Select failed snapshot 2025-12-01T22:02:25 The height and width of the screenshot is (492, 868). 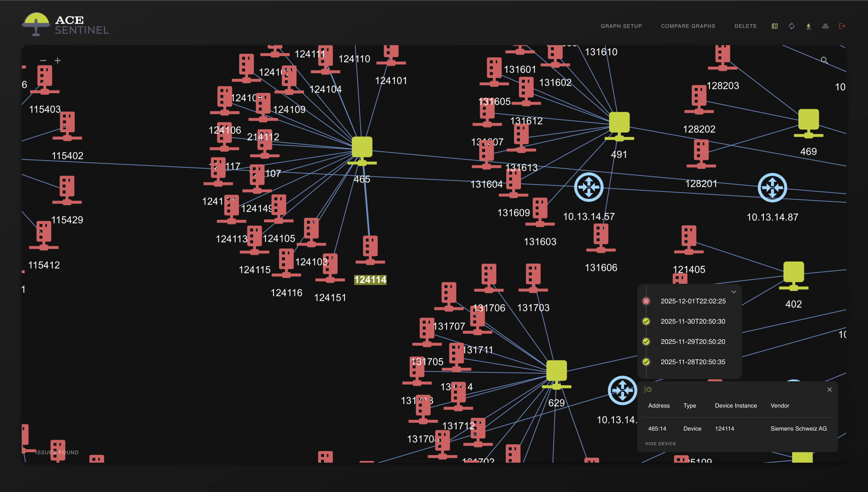(x=693, y=301)
